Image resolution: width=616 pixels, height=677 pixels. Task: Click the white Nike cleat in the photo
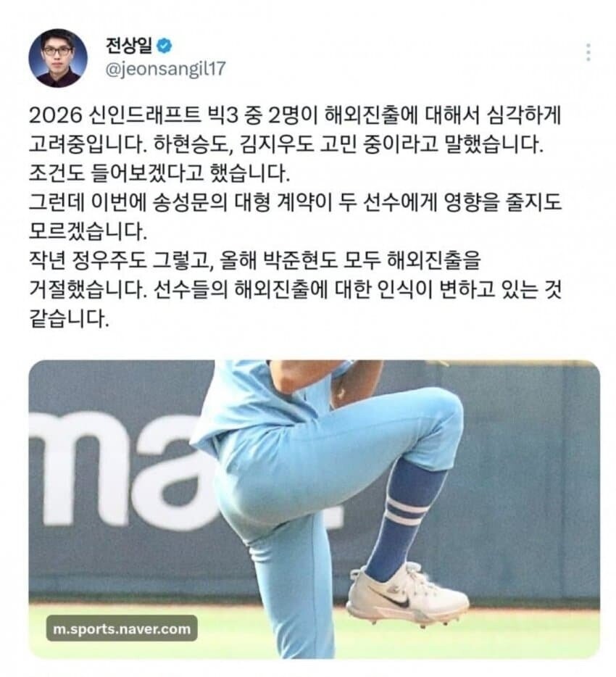pyautogui.click(x=407, y=593)
